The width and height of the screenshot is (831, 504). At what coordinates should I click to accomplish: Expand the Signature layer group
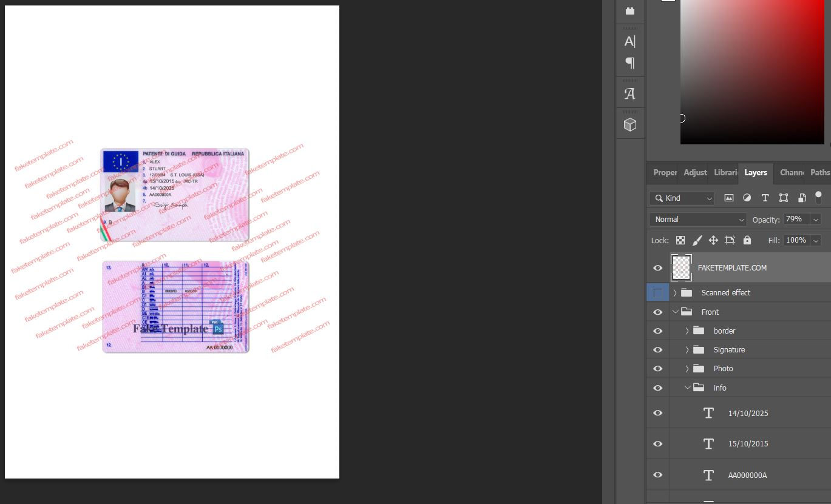tap(687, 350)
